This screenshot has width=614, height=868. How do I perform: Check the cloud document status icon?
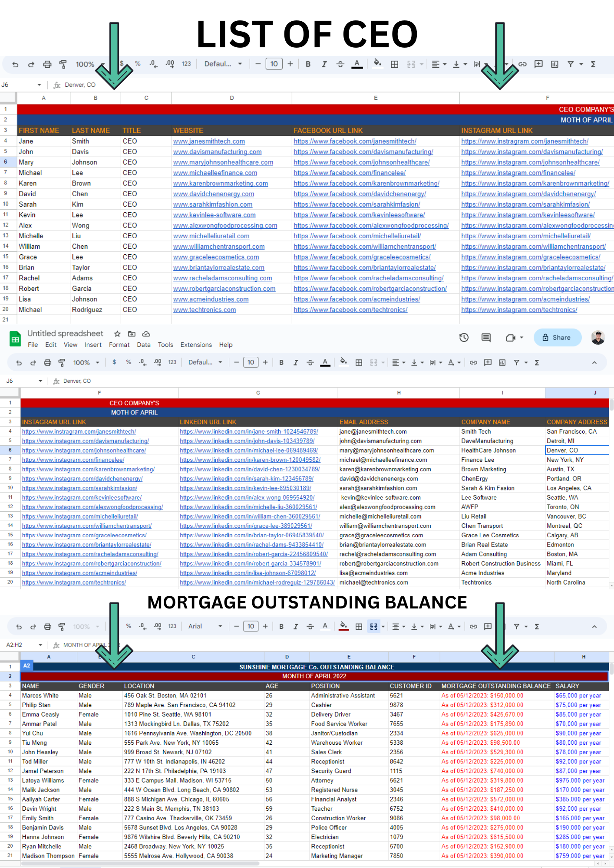point(146,334)
